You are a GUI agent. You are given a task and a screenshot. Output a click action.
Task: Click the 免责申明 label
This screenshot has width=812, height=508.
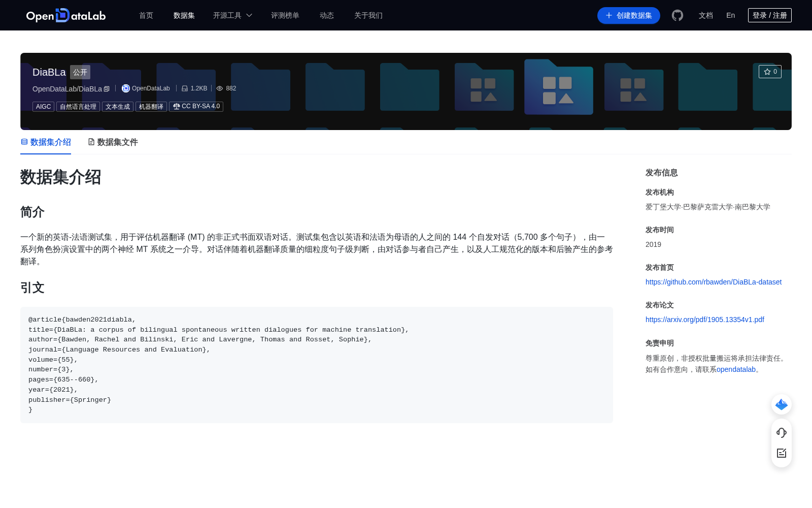pos(660,343)
